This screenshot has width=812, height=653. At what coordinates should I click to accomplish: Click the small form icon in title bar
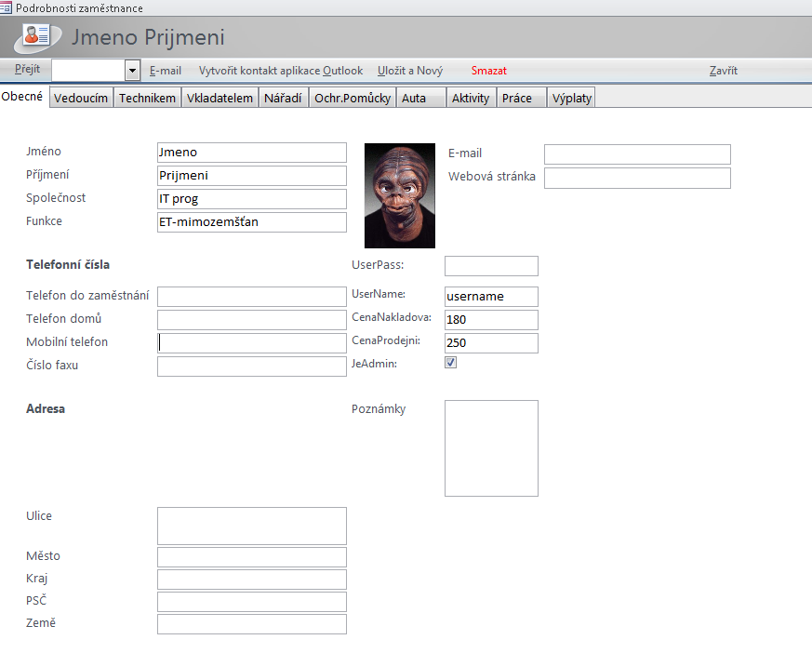pyautogui.click(x=7, y=7)
